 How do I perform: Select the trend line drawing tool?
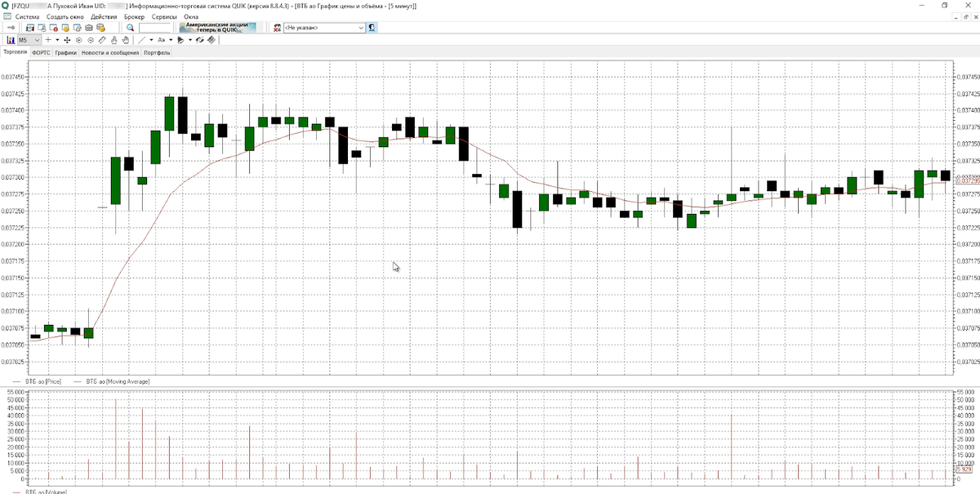tap(141, 39)
